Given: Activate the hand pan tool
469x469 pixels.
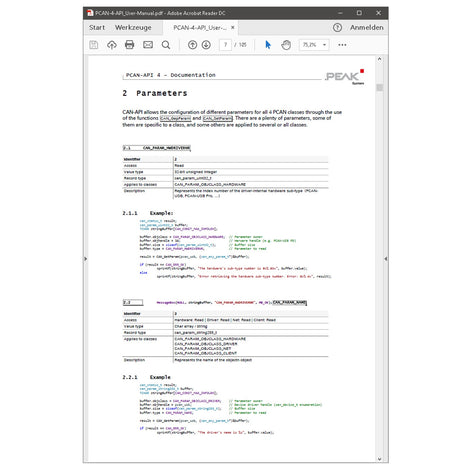Looking at the screenshot, I should click(286, 45).
